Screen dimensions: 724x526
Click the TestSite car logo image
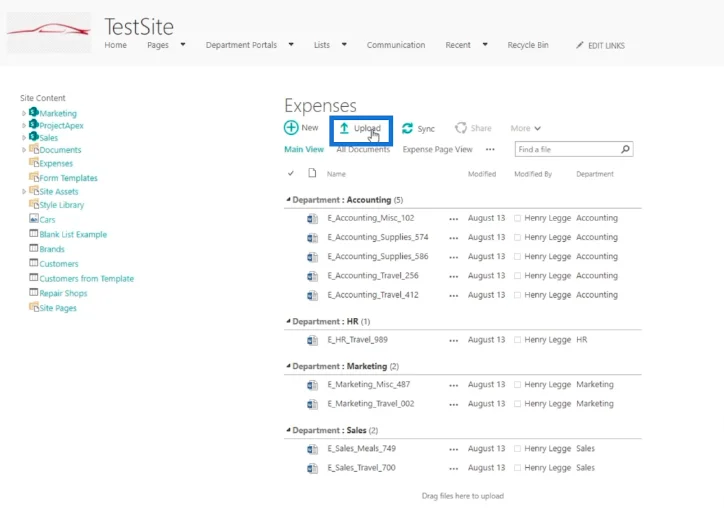click(x=49, y=32)
